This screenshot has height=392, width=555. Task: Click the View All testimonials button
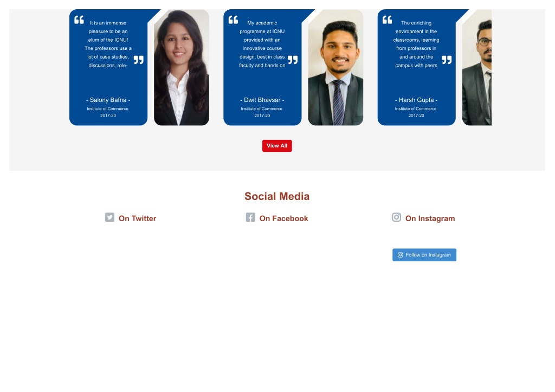277,146
